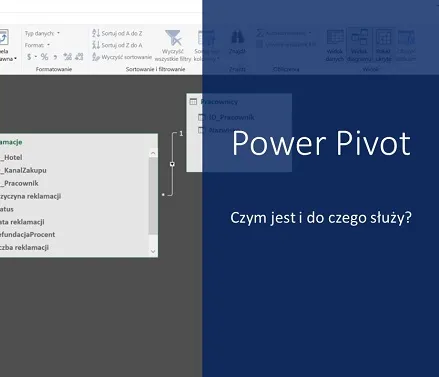
Task: Click scroll up arrow in Reklamacje table
Action: 153,153
